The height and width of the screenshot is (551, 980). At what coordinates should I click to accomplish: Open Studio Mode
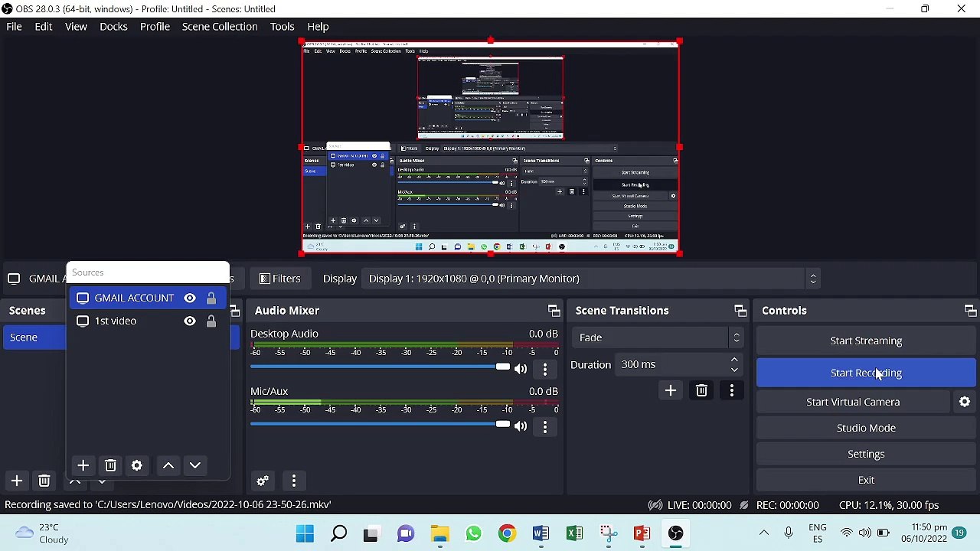tap(865, 428)
